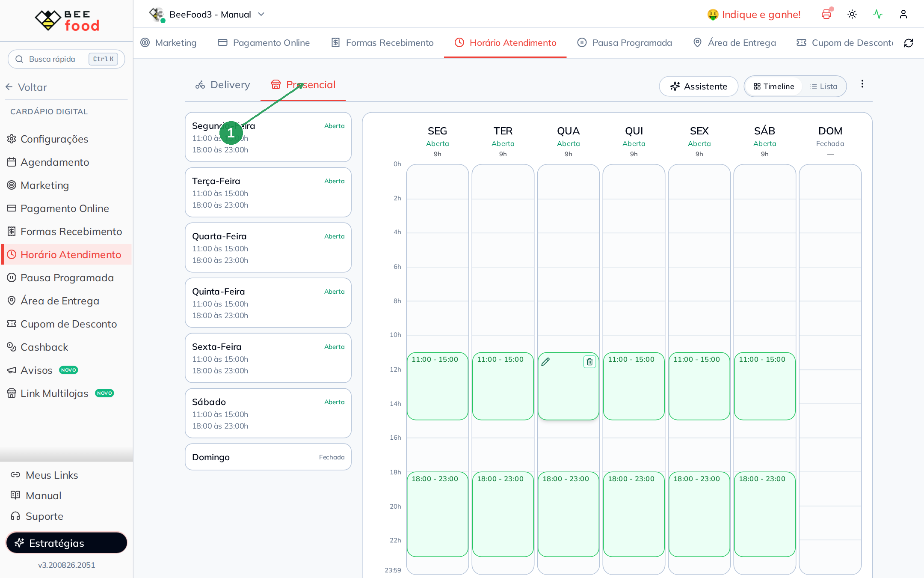Click the Indique e ganhe link
Viewport: 924px width, 578px height.
coord(754,15)
